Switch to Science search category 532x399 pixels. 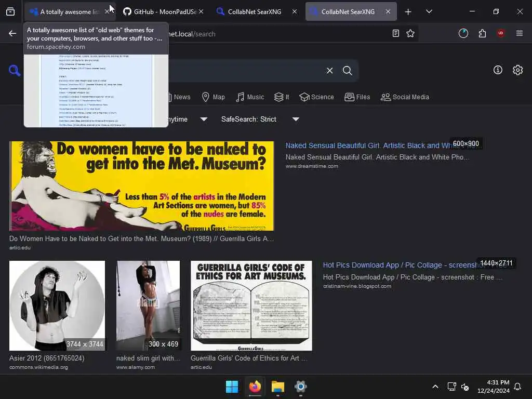(x=317, y=97)
